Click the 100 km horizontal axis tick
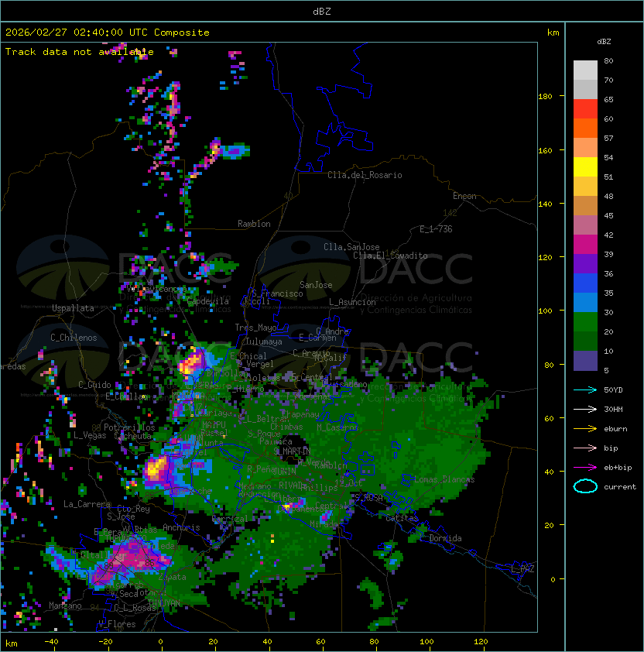This screenshot has width=644, height=652. click(x=426, y=642)
